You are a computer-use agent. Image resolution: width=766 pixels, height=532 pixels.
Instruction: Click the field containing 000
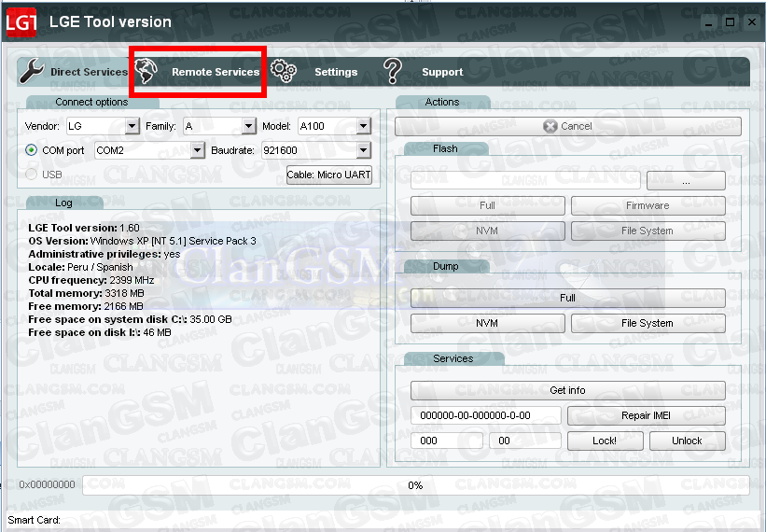[x=447, y=441]
